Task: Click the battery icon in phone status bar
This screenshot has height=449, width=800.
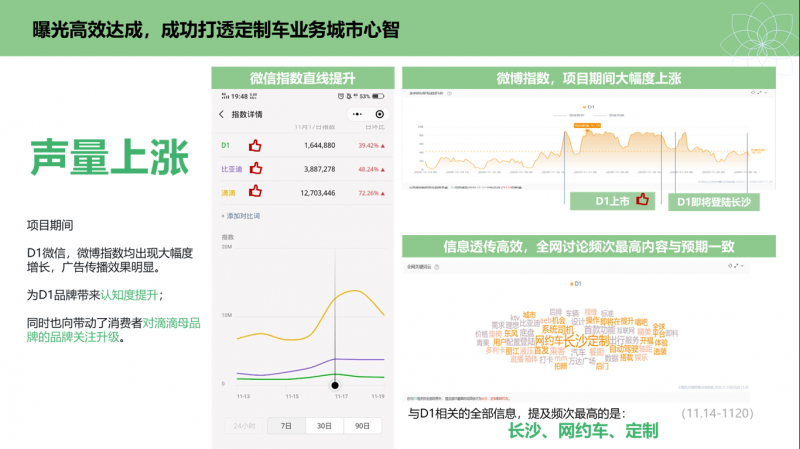Action: tap(378, 96)
